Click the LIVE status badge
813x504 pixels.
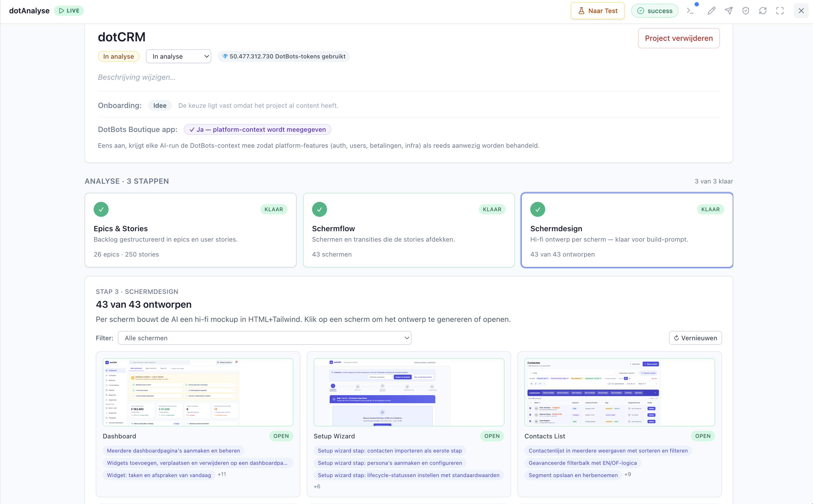pyautogui.click(x=69, y=11)
